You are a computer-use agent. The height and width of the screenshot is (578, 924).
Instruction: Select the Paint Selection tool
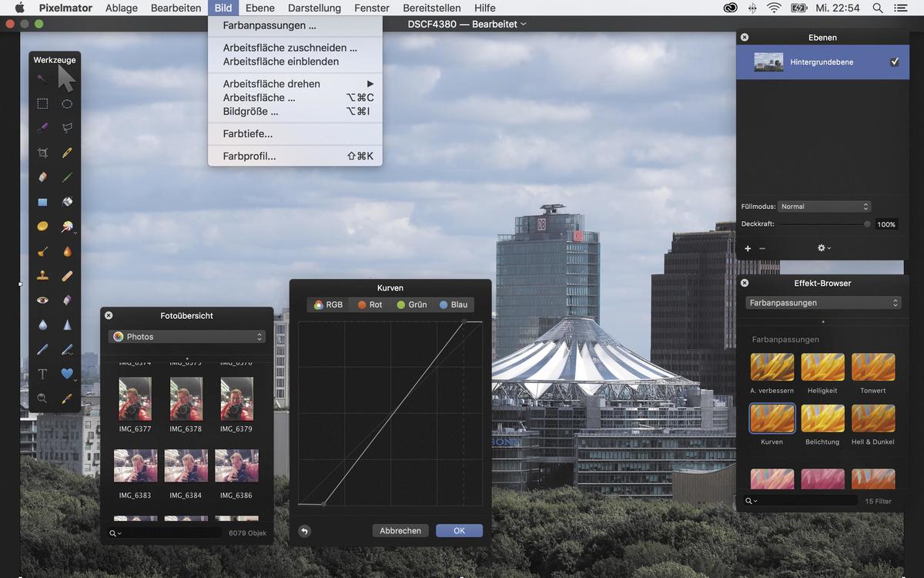coord(42,128)
